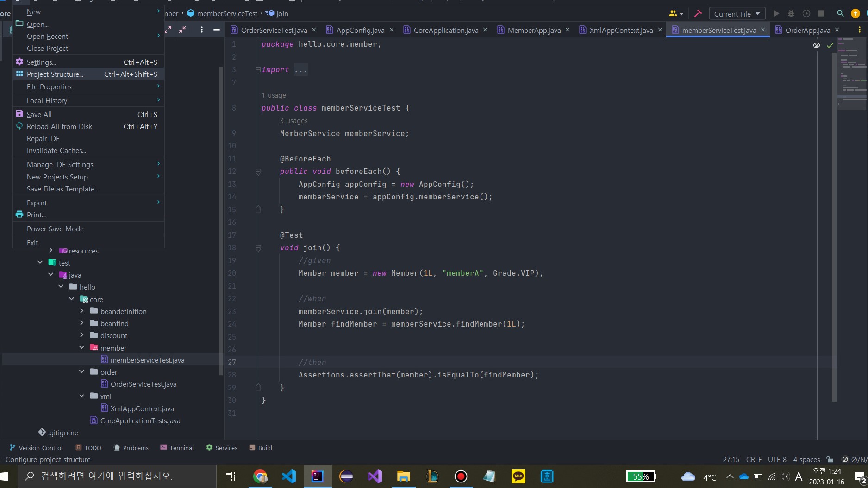The image size is (868, 488).
Task: Click Run with Coverage icon
Action: (x=806, y=14)
